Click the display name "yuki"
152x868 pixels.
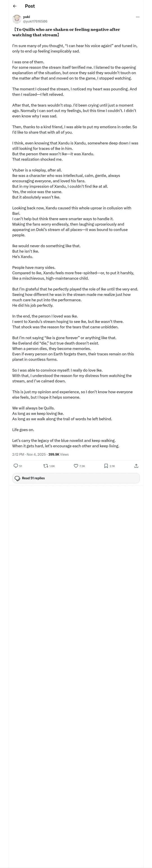coord(26,16)
